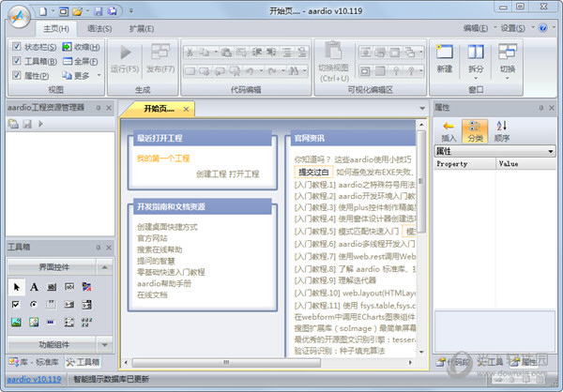The width and height of the screenshot is (563, 392).
Task: Click the open project icon in resource manager
Action: [x=14, y=124]
